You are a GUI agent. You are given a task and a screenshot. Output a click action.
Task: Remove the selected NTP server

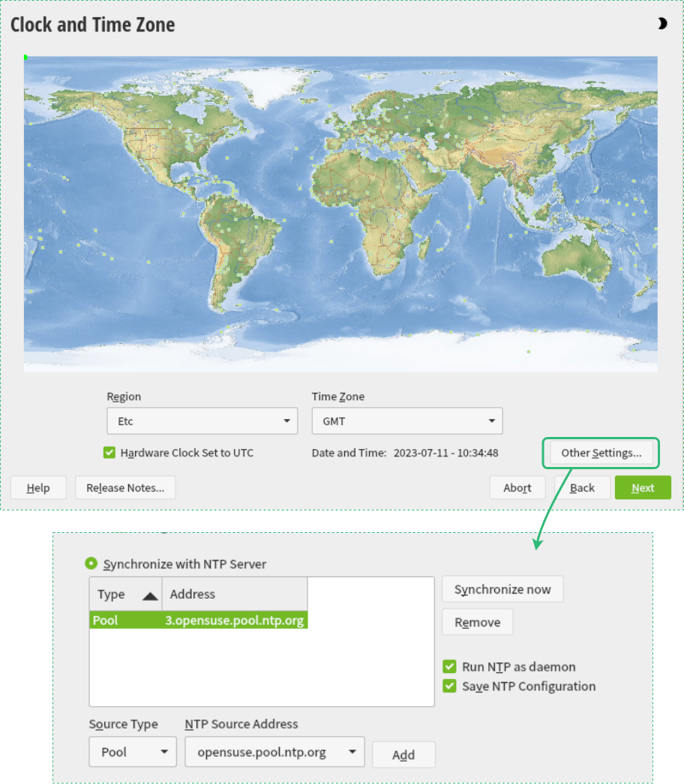pyautogui.click(x=477, y=622)
